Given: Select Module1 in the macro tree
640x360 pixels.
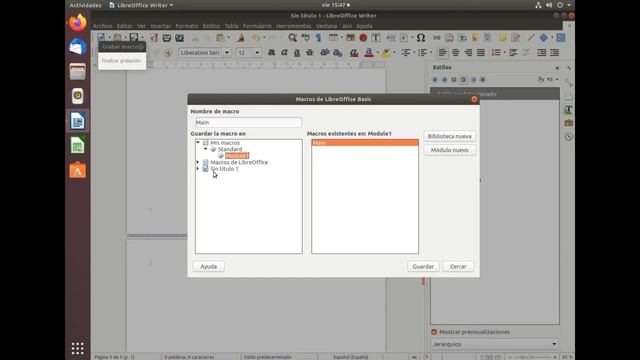Looking at the screenshot, I should (x=237, y=156).
